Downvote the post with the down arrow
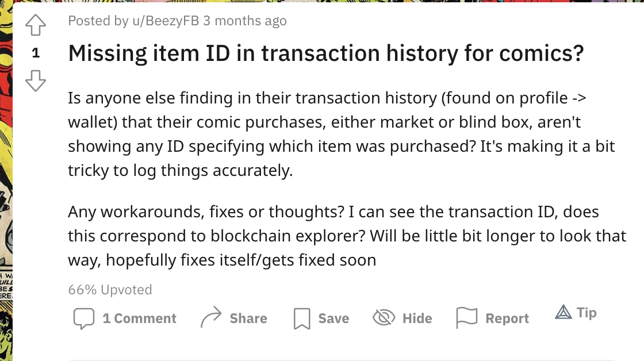644x361 pixels. coord(36,80)
